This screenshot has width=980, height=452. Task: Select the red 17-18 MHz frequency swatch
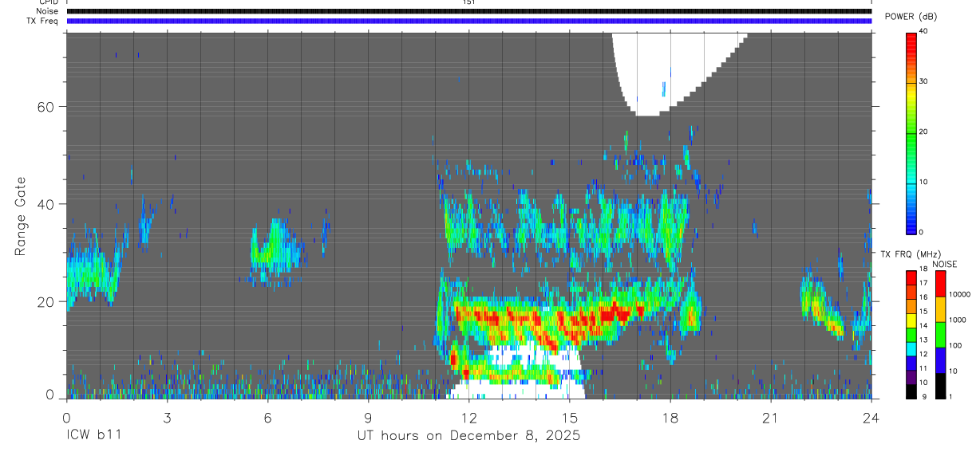911,278
